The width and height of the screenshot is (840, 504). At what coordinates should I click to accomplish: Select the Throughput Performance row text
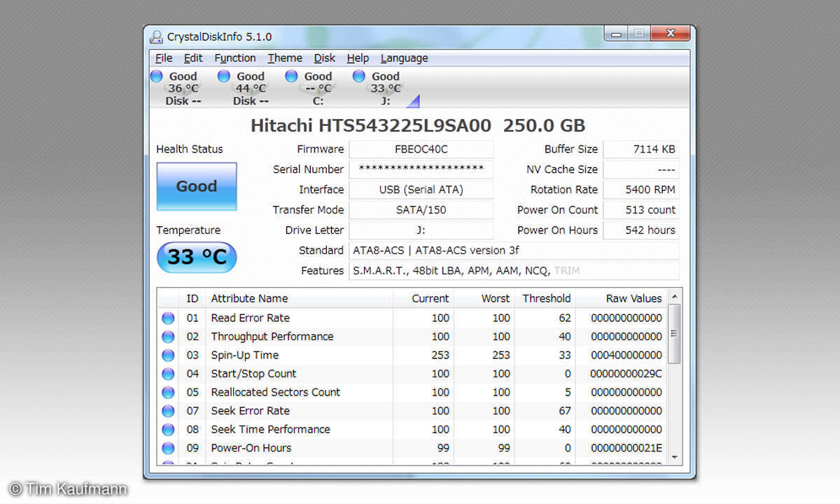click(x=272, y=337)
